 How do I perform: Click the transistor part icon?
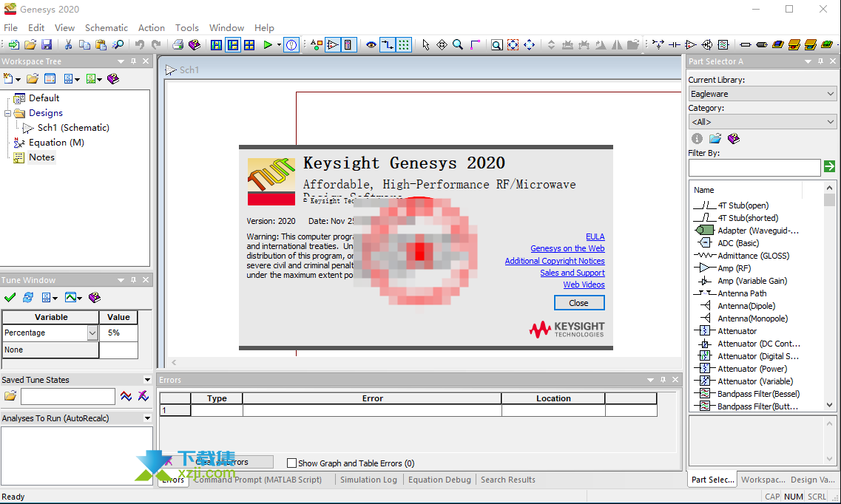click(707, 45)
